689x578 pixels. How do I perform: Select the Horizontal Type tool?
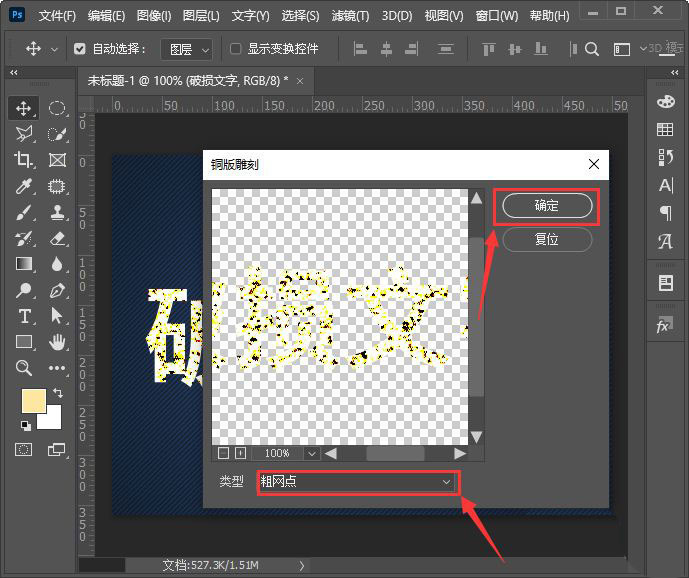(25, 316)
